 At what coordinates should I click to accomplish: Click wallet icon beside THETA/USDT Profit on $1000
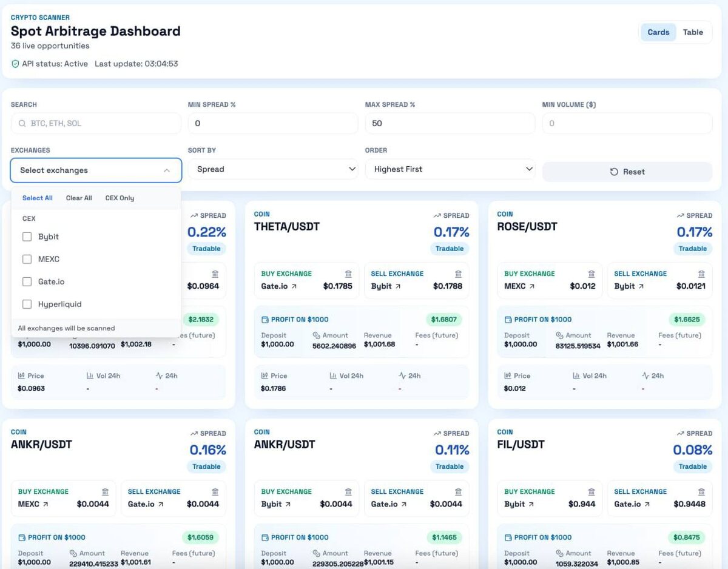point(265,320)
